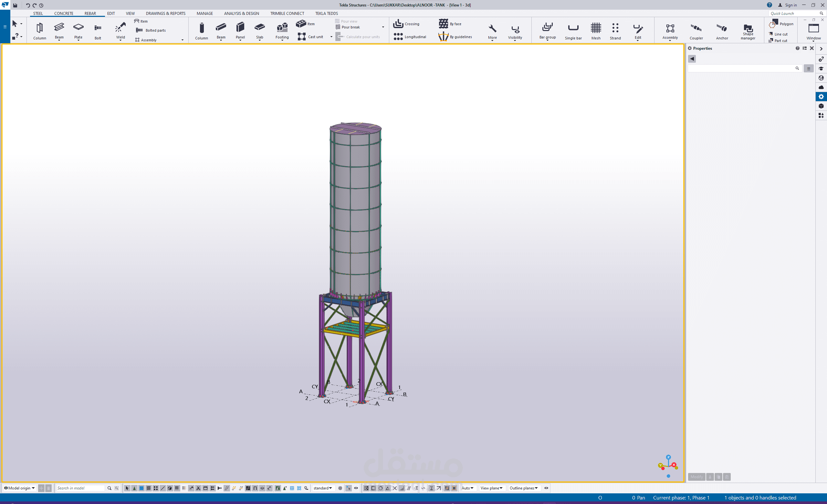Open the ANALYSIS & DESIGN tab

(241, 14)
